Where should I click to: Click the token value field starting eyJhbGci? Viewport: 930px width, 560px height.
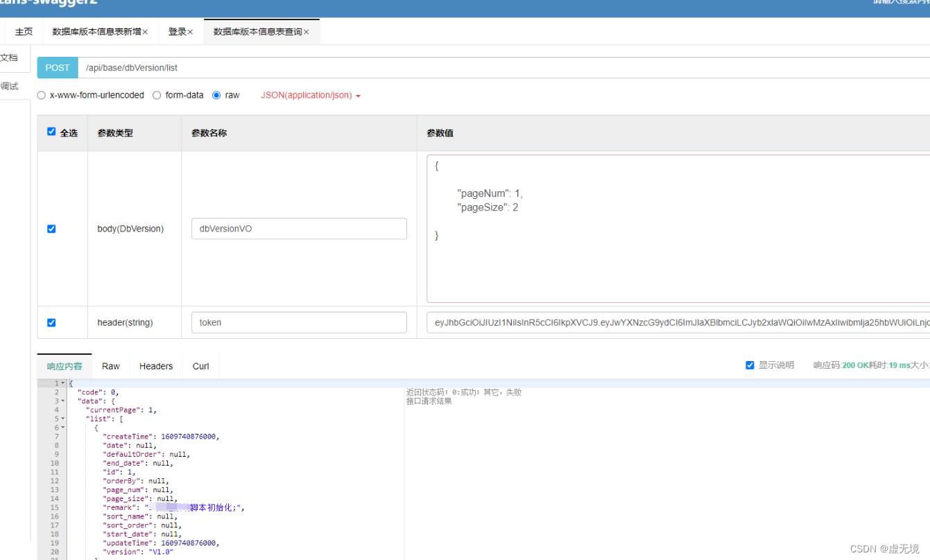pos(678,322)
